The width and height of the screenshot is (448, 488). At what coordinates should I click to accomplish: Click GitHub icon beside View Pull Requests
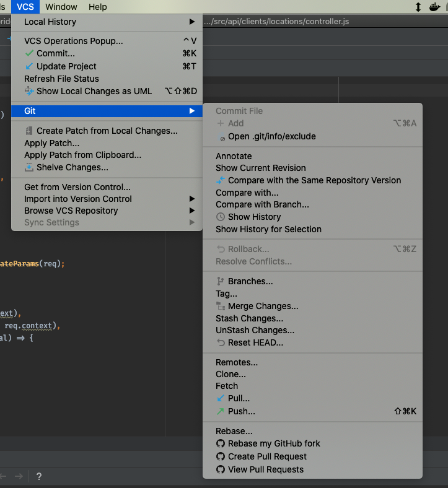(221, 469)
